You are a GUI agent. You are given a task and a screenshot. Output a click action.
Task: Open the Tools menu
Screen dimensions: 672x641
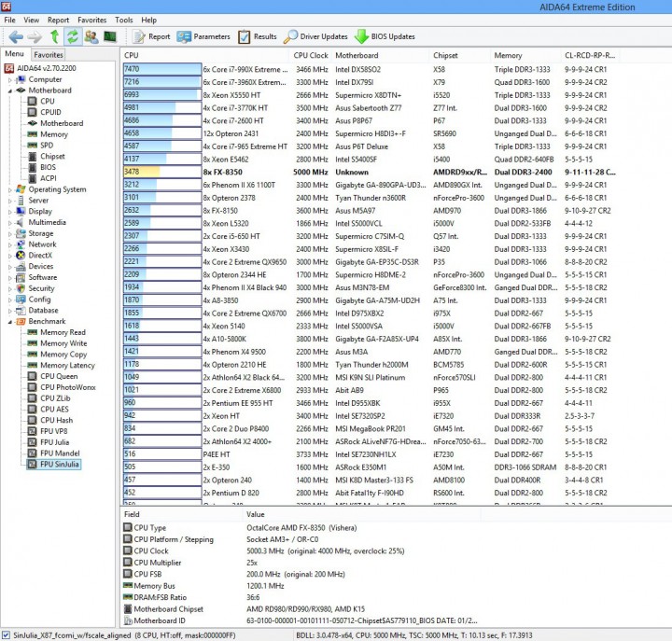pos(124,21)
